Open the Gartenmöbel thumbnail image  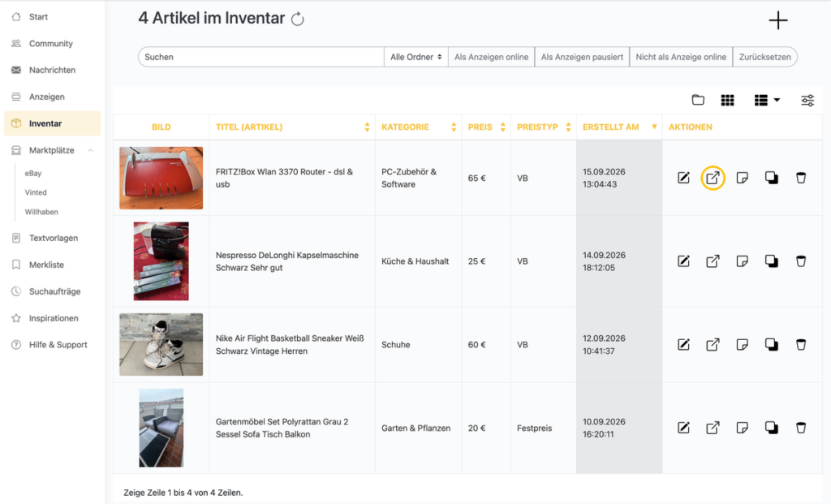click(161, 428)
